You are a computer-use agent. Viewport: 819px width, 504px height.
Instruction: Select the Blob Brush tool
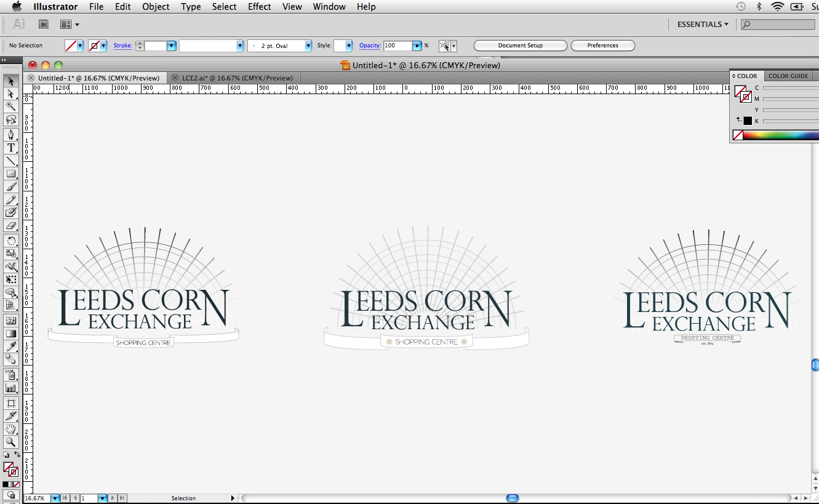(x=11, y=212)
